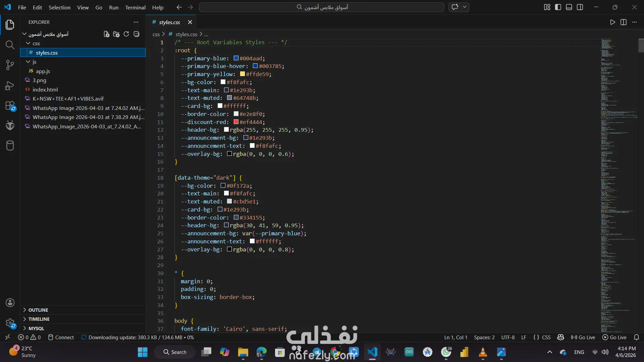
Task: Open Run and Debug view
Action: (10, 86)
